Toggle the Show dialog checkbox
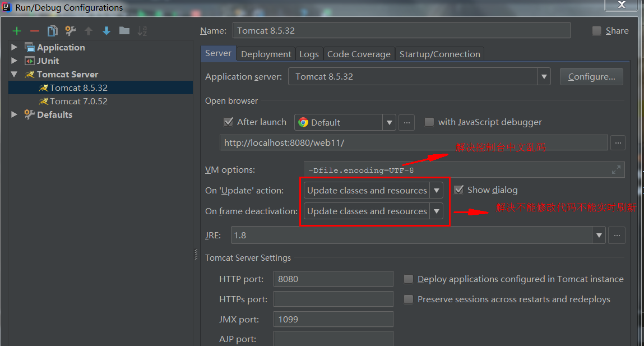The image size is (644, 346). coord(459,190)
